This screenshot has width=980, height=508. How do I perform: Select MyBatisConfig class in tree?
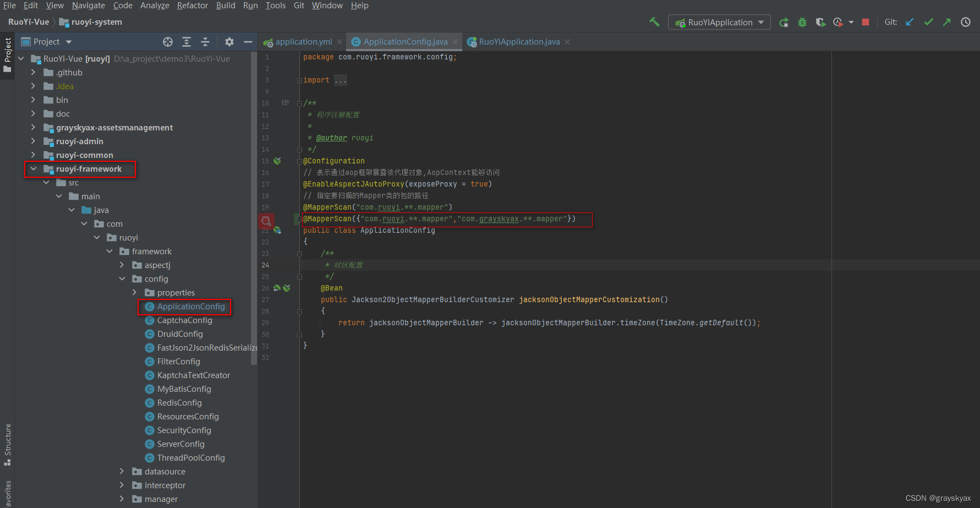[x=184, y=389]
